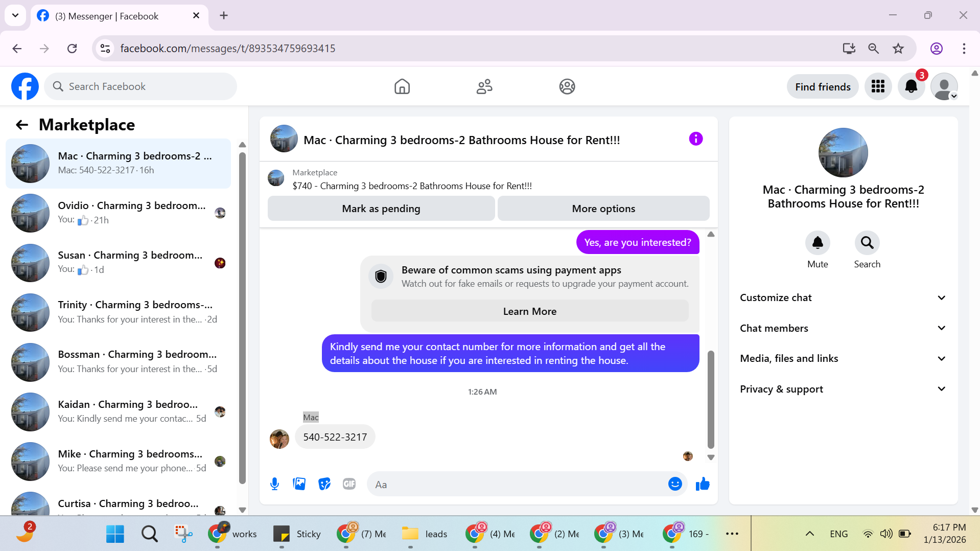Search in conversation magnifier icon
Viewport: 980px width, 551px height.
point(867,242)
